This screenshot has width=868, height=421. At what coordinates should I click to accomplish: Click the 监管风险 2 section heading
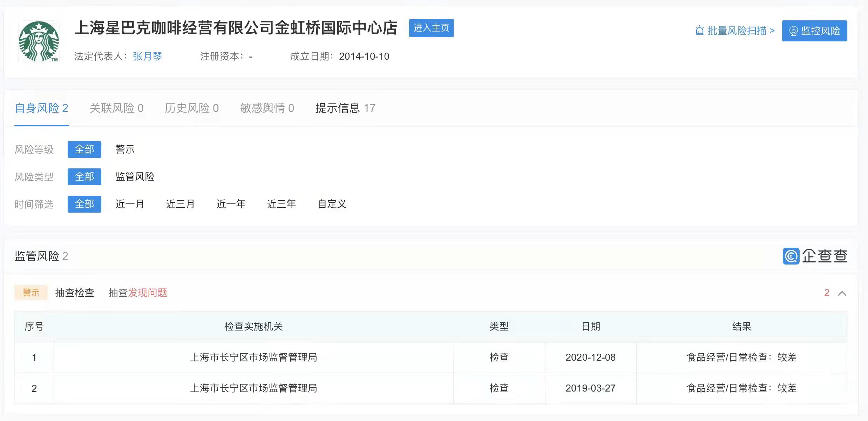coord(41,256)
